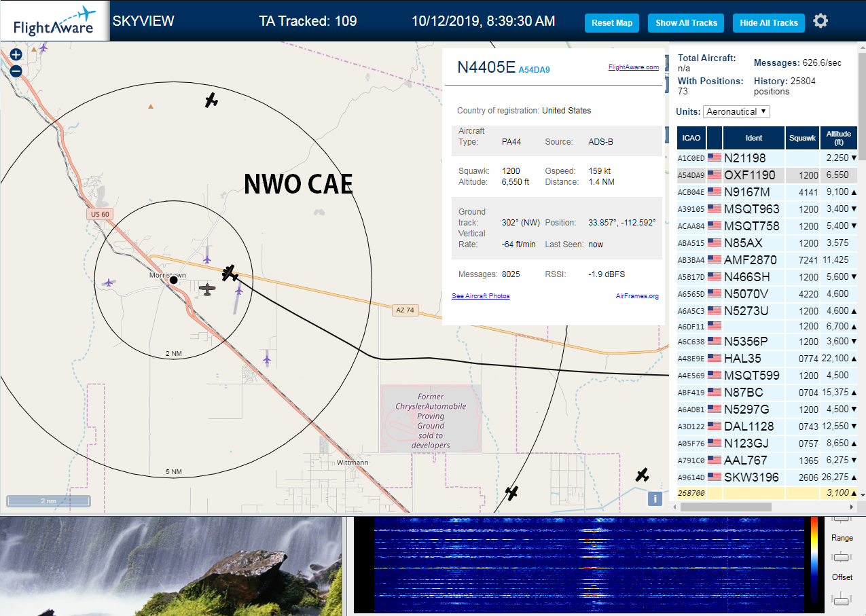Sort the table by Ident column header
This screenshot has width=866, height=616.
[754, 138]
